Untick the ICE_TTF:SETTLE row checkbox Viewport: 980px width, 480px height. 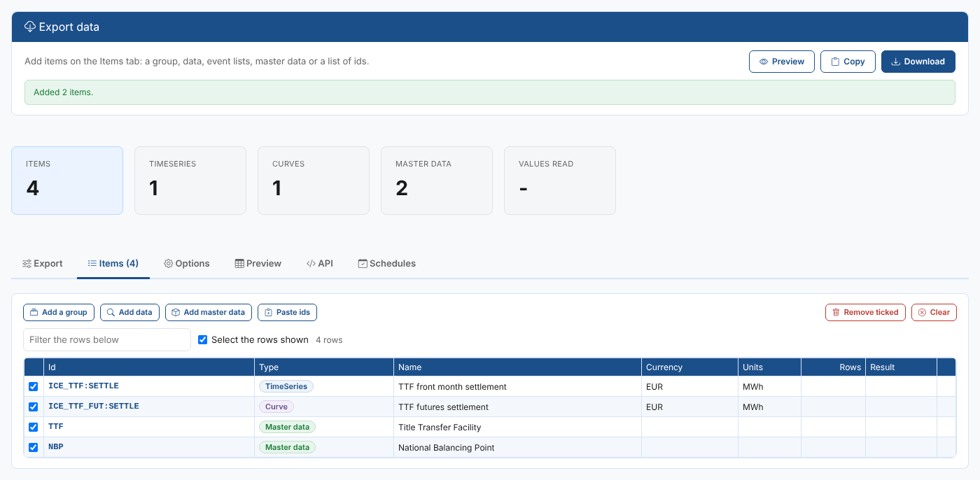click(33, 386)
